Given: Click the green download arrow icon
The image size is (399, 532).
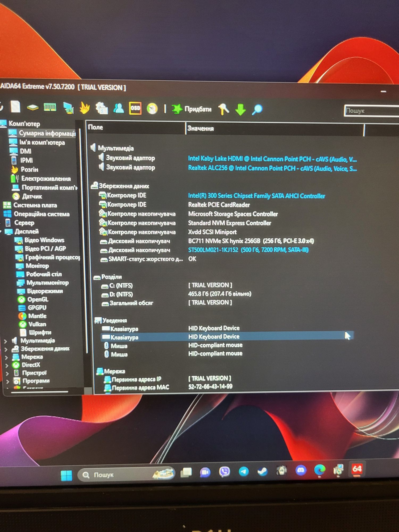Looking at the screenshot, I should click(x=240, y=109).
